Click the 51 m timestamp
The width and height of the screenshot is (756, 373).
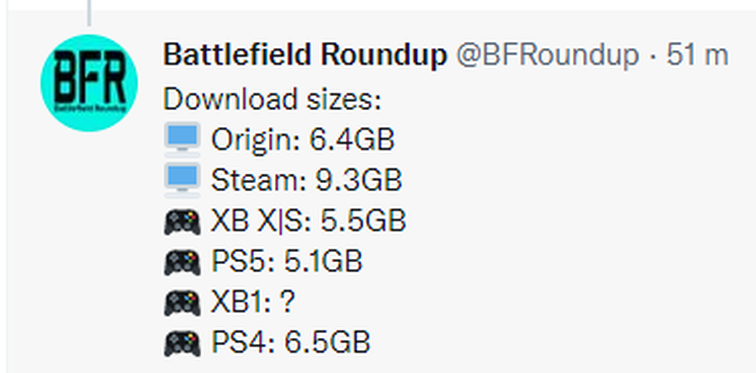[697, 55]
